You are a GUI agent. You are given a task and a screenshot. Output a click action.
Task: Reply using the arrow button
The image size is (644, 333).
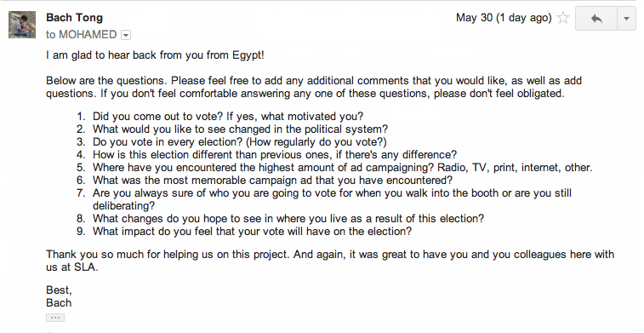(596, 19)
